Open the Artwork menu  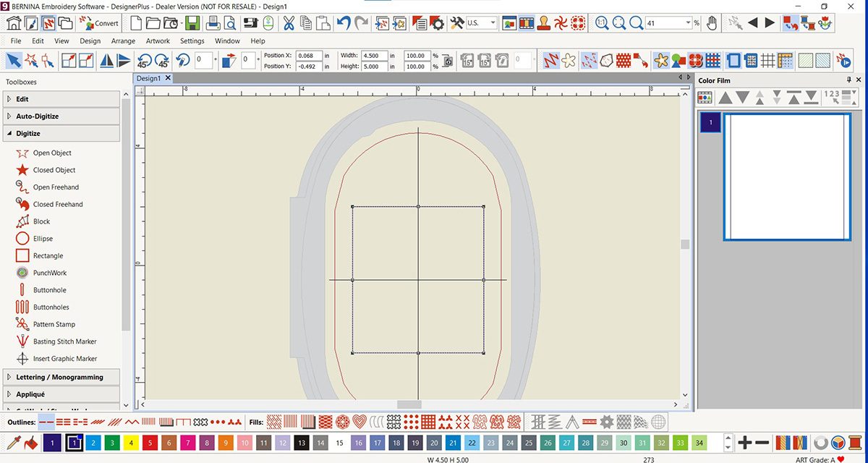point(158,41)
